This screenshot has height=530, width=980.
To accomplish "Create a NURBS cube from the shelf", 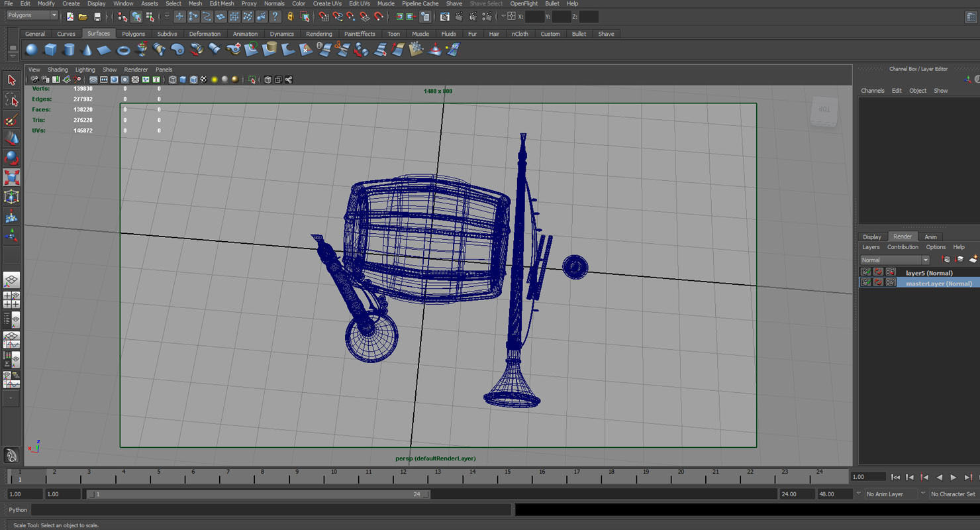I will pyautogui.click(x=50, y=50).
